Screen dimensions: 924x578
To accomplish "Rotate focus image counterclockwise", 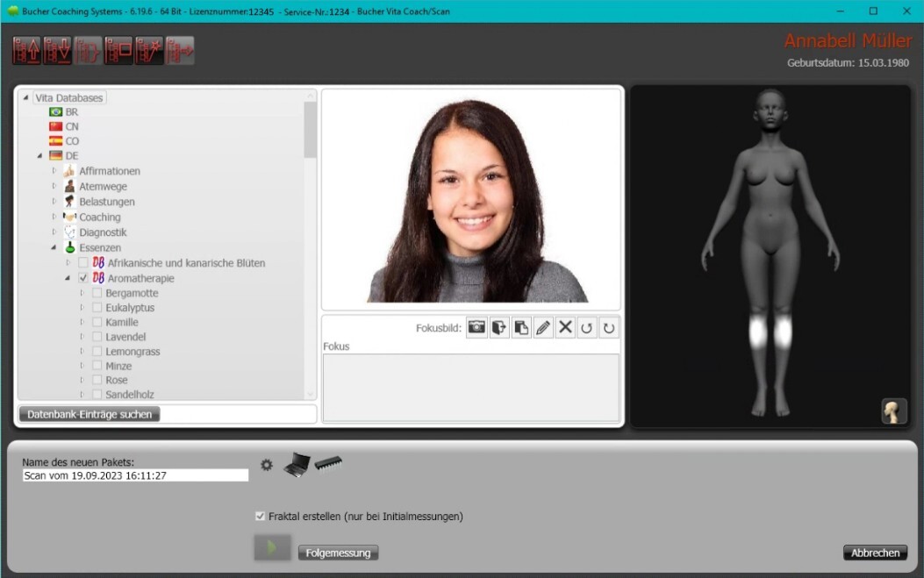I will coord(586,328).
